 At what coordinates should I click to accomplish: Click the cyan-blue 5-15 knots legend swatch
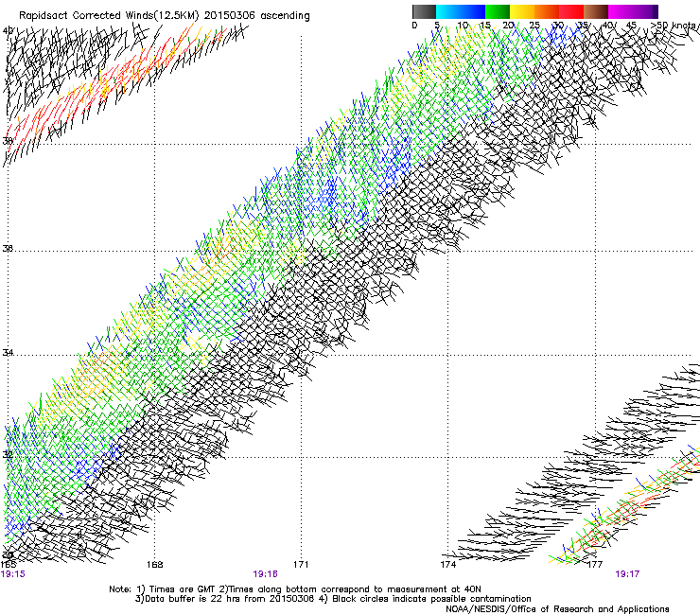pyautogui.click(x=461, y=11)
